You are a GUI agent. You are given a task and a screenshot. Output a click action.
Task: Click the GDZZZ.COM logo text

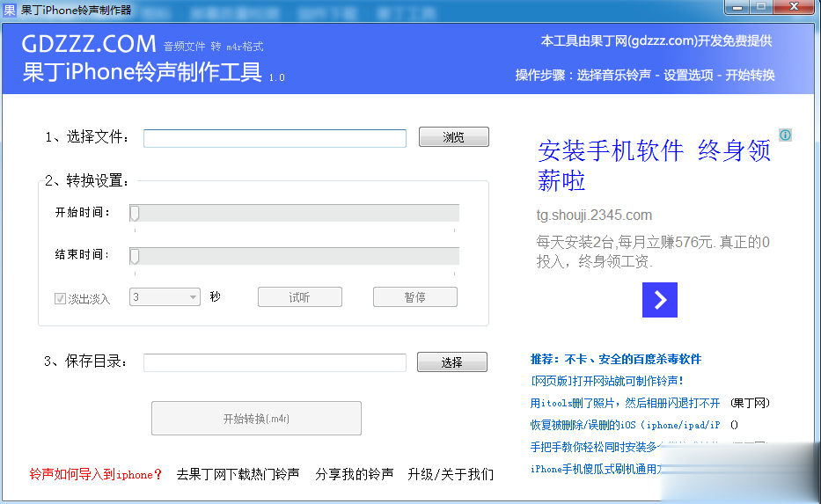tap(89, 44)
